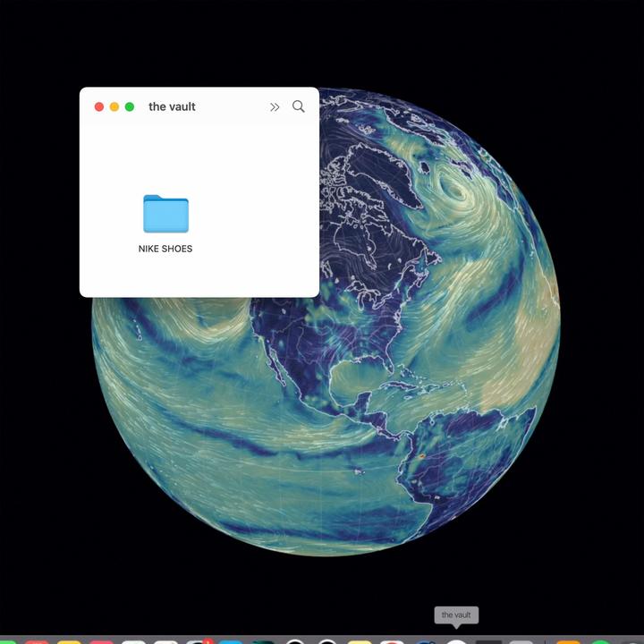Open the vault stack in the Dock

[x=456, y=640]
